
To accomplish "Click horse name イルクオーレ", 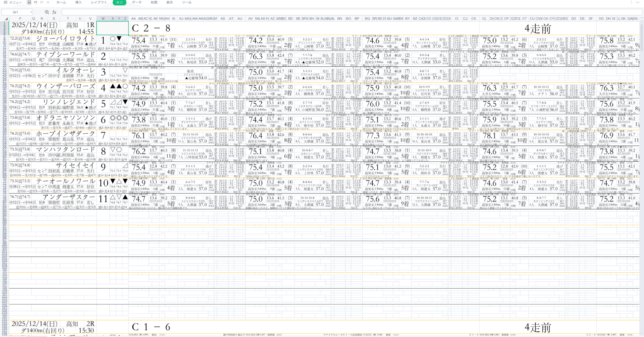I will (75, 70).
